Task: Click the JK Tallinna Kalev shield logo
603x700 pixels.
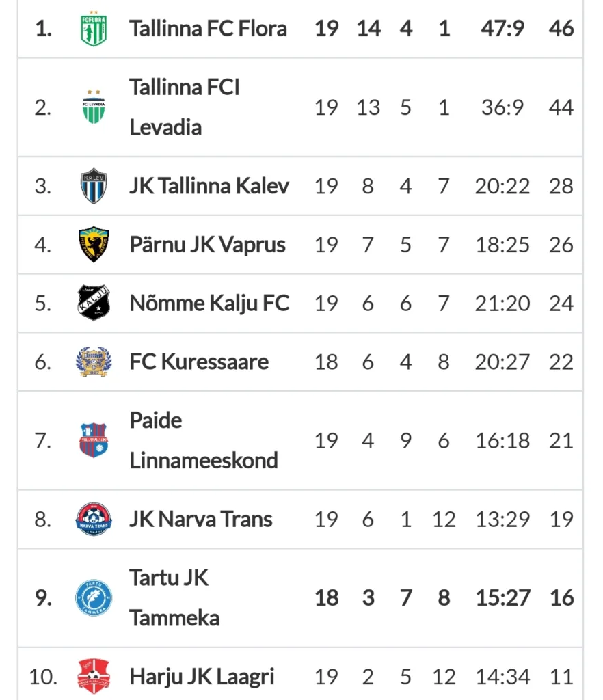Action: tap(94, 186)
